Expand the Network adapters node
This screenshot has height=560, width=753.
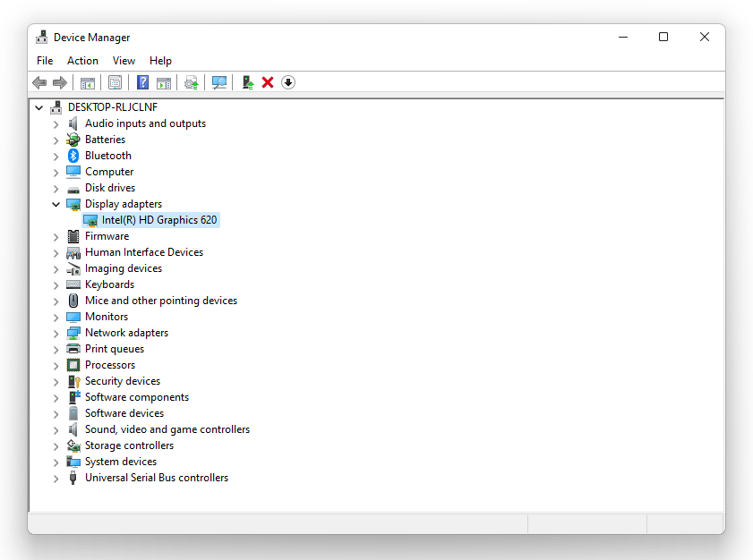click(x=56, y=332)
